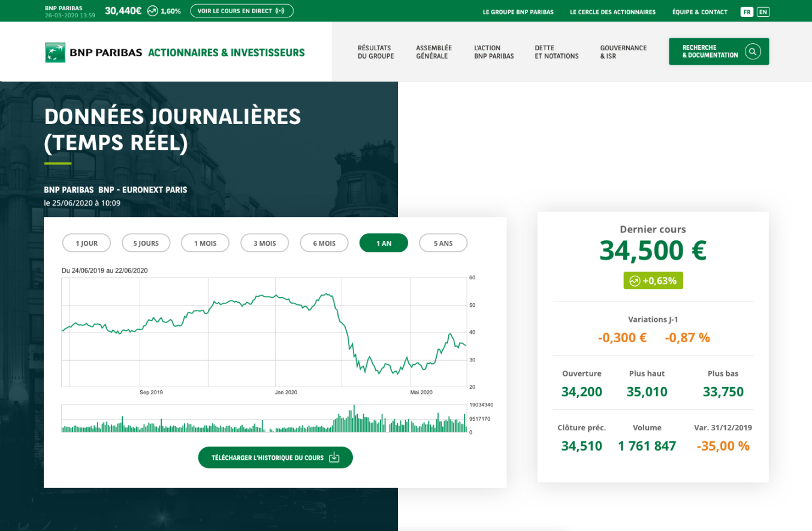The image size is (812, 531).
Task: Open Assemblée Générale menu
Action: [x=434, y=52]
